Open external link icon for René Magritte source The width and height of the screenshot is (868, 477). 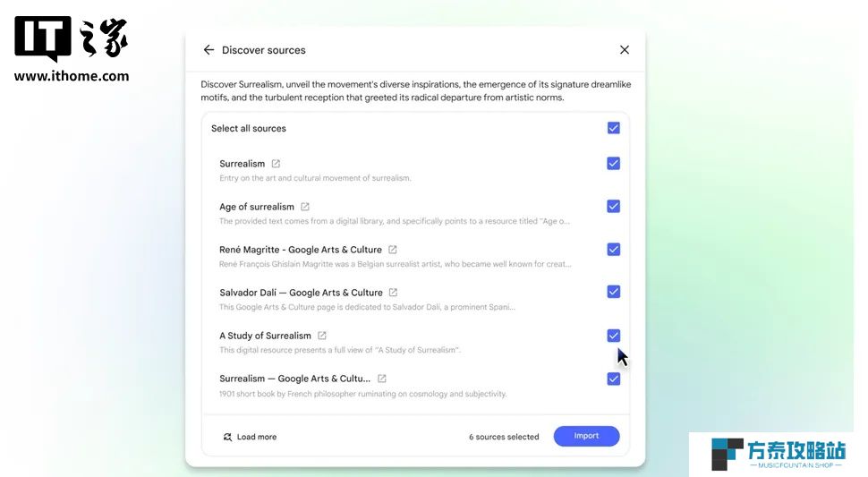(x=393, y=250)
